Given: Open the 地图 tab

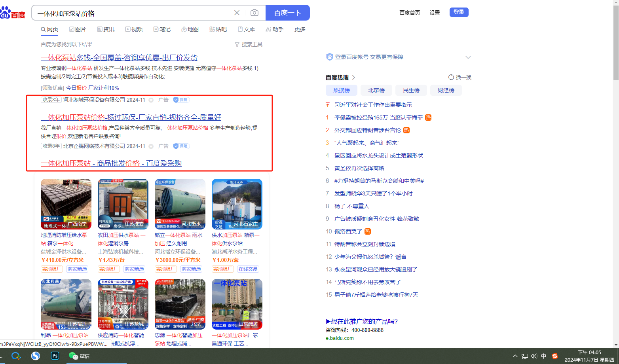Looking at the screenshot, I should [190, 29].
